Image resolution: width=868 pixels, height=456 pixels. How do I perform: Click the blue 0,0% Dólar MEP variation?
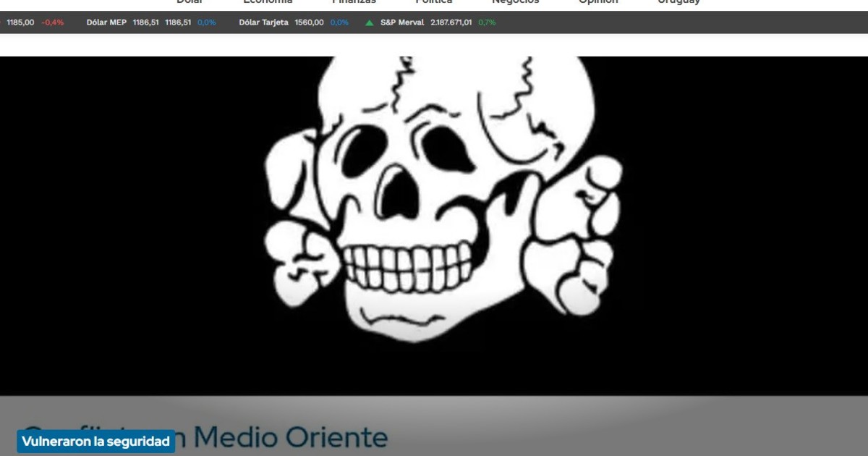click(x=206, y=22)
